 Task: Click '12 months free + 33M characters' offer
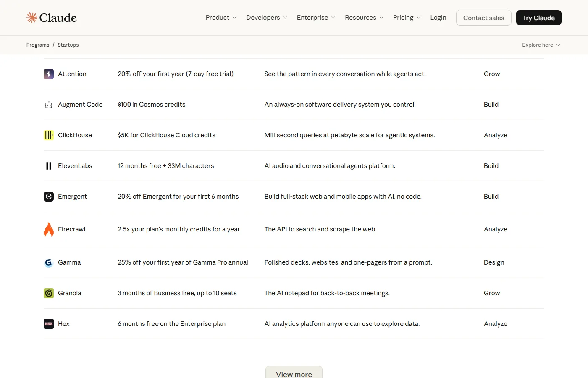tap(166, 166)
